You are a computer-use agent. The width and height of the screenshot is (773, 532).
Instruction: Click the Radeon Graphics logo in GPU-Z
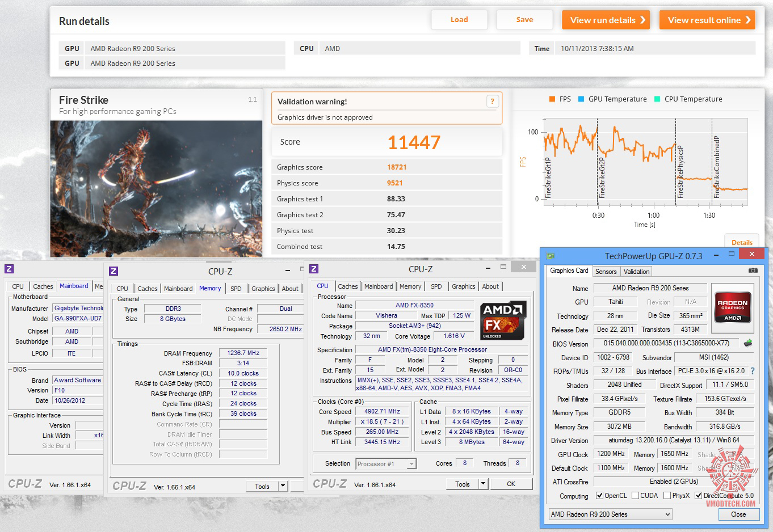tap(733, 307)
